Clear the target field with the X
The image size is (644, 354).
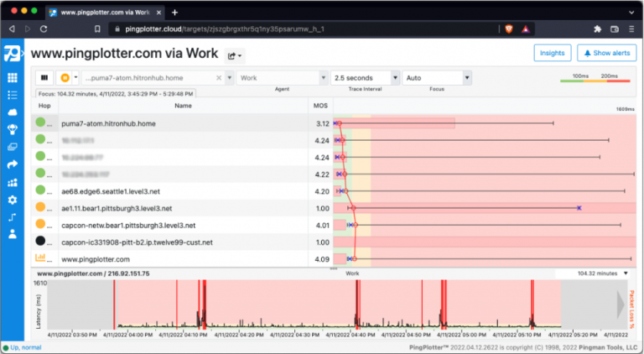(x=219, y=78)
